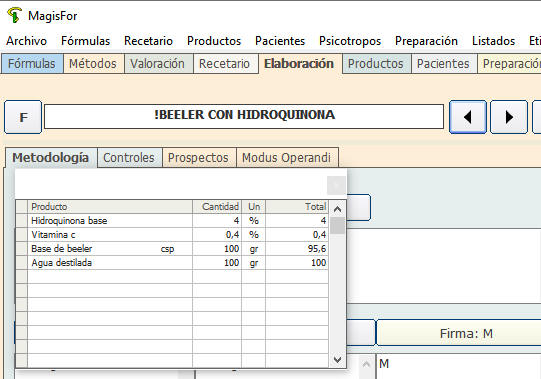Open the Archivo menu

27,41
